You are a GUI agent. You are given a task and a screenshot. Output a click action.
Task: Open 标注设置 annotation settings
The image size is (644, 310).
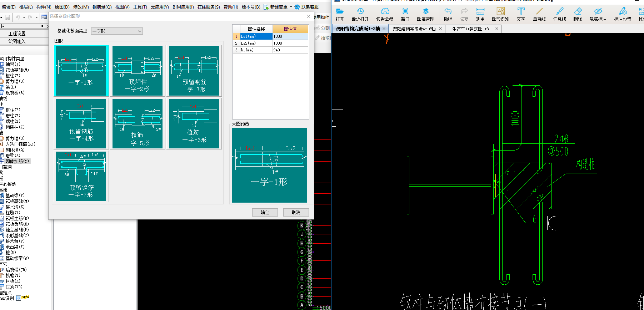[623, 14]
